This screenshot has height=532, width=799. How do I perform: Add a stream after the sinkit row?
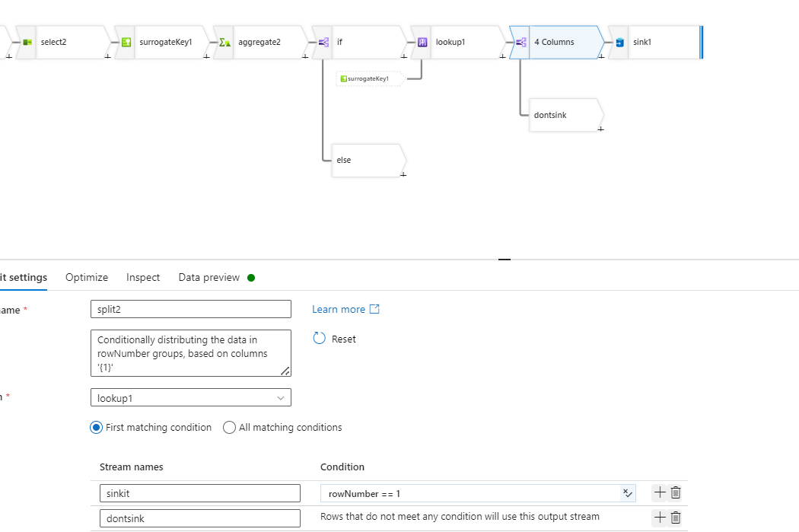tap(659, 493)
